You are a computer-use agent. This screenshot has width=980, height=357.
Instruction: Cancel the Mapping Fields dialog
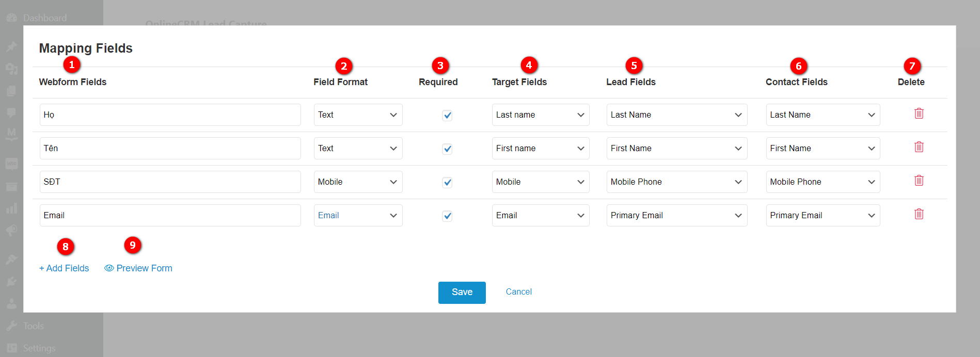pyautogui.click(x=518, y=292)
